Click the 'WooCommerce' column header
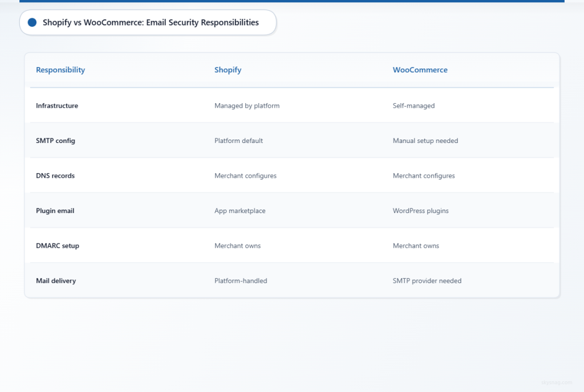This screenshot has width=584, height=392. tap(420, 70)
